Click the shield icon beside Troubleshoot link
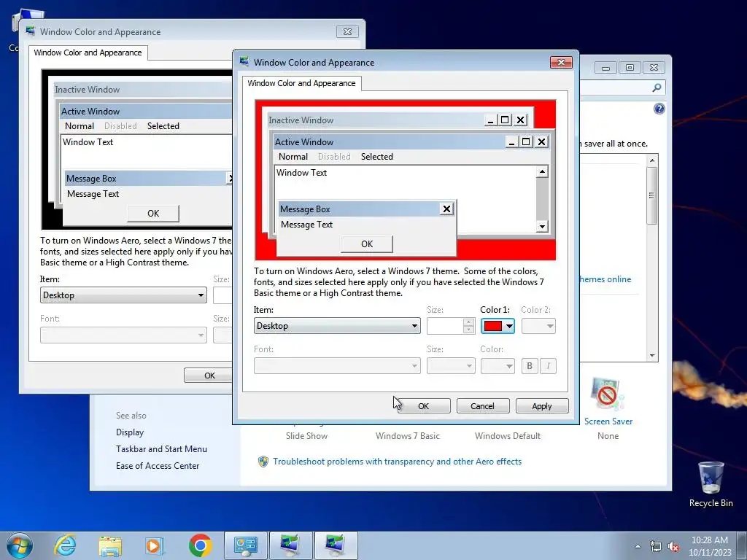This screenshot has height=560, width=747. [x=263, y=462]
